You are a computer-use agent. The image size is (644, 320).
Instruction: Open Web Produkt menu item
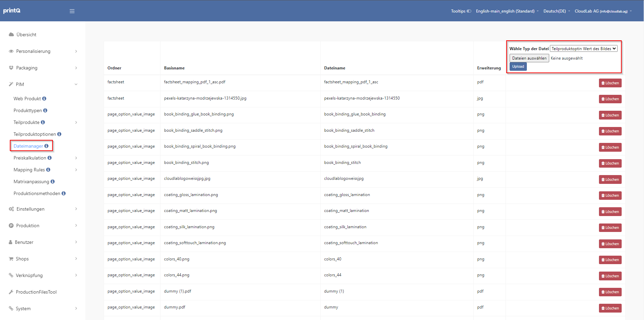[27, 99]
